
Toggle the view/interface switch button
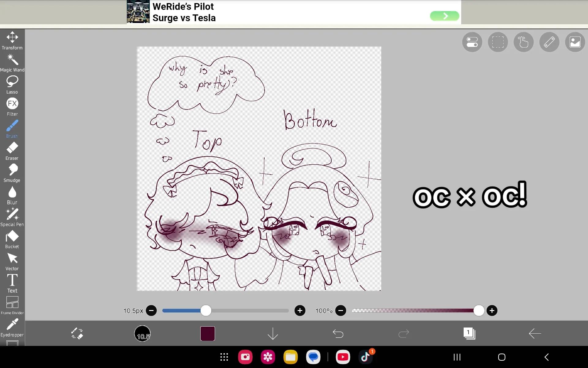(472, 42)
